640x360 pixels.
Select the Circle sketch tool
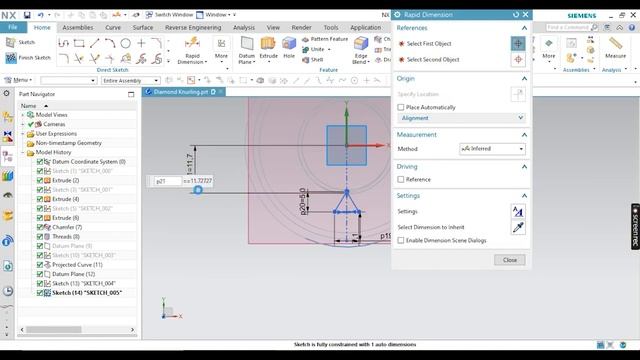(x=125, y=43)
